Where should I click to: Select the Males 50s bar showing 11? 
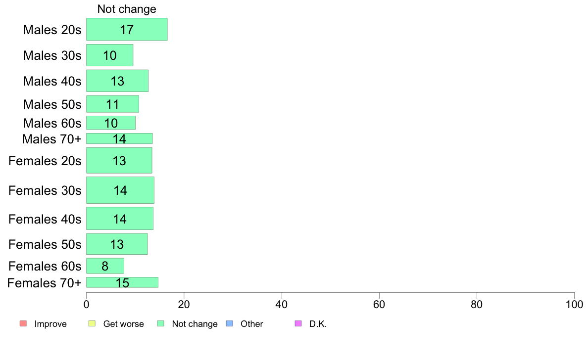coord(112,104)
